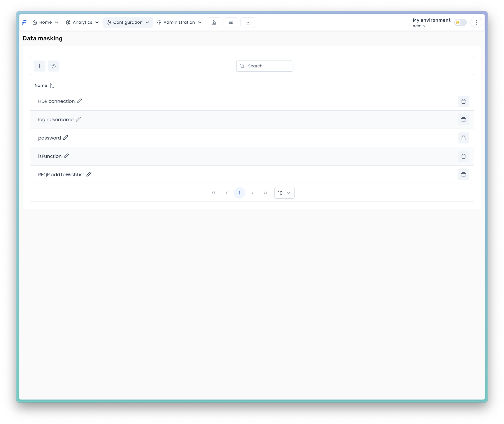This screenshot has height=424, width=504.
Task: Open the rows-per-page dropdown showing 10
Action: 284,193
